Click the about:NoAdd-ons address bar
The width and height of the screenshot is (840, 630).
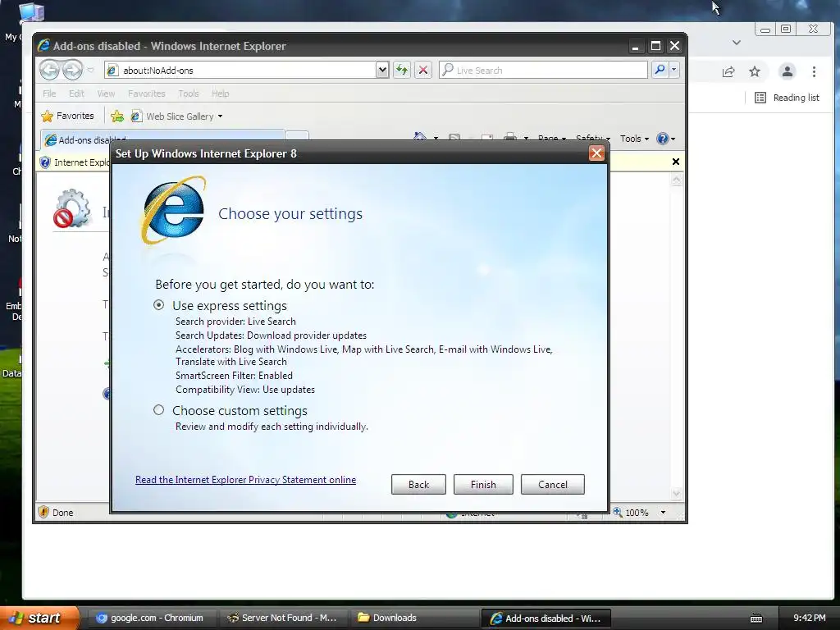coord(240,71)
